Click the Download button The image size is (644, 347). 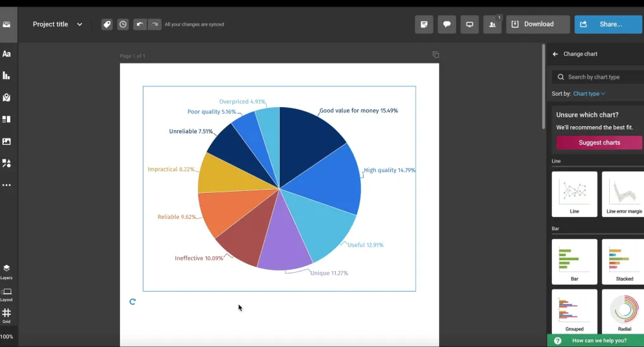pos(538,24)
